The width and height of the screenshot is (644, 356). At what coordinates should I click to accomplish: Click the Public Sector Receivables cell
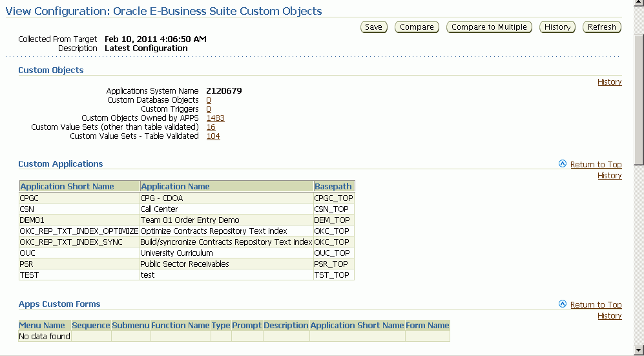[x=227, y=264]
